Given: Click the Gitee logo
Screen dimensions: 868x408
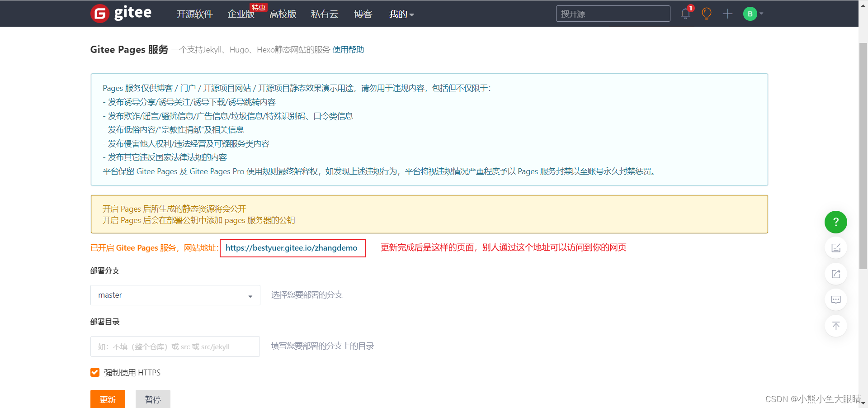Looking at the screenshot, I should tap(121, 13).
